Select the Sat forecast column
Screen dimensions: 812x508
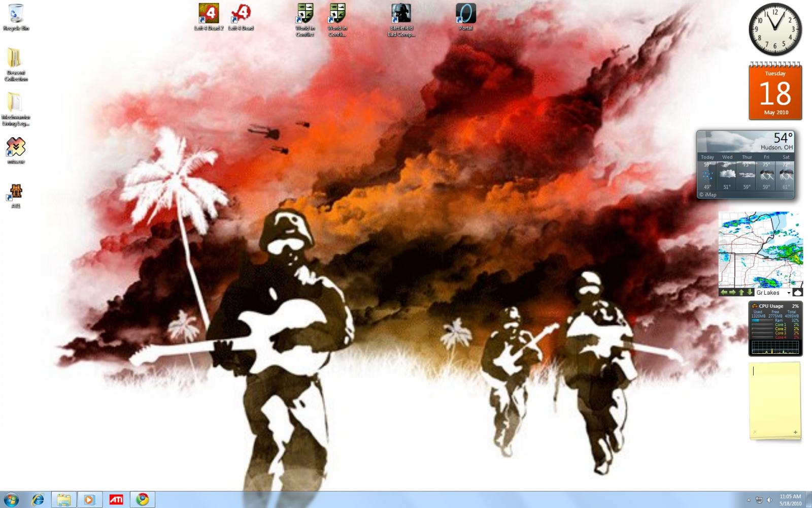tap(786, 173)
